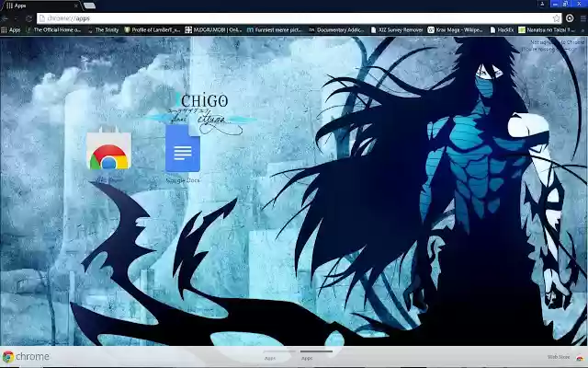Open 'The Official Home o...' bookmark

[x=53, y=29]
